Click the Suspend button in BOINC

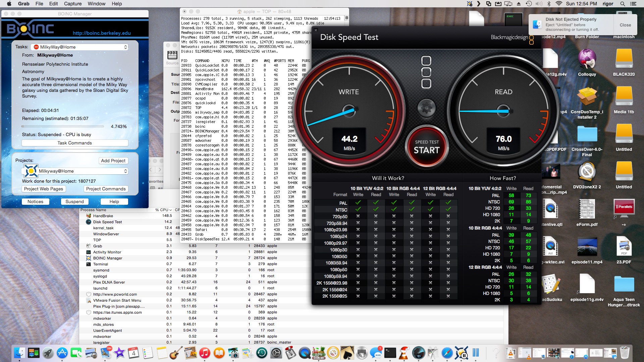(x=74, y=201)
